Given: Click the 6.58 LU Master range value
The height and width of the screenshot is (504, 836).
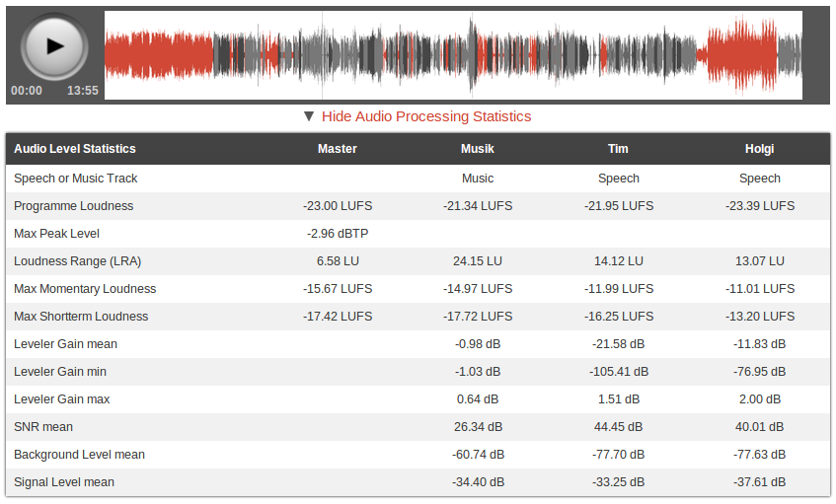Looking at the screenshot, I should [338, 261].
